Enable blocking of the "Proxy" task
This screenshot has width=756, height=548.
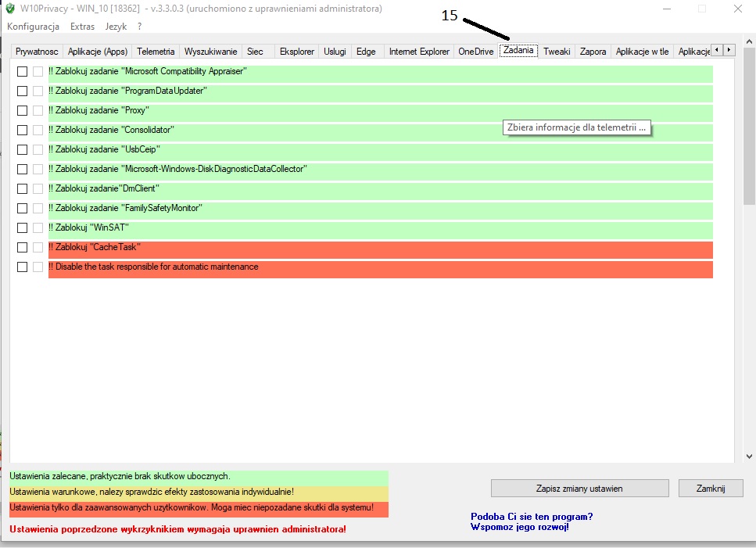(22, 110)
